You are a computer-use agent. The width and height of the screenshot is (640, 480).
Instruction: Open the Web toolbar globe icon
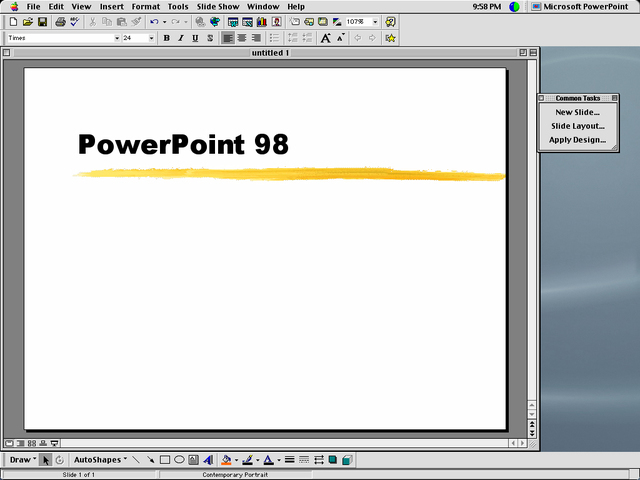click(x=215, y=22)
